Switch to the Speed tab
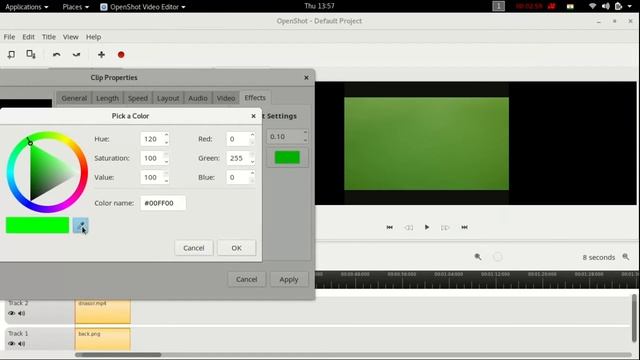This screenshot has width=640, height=360. (138, 98)
